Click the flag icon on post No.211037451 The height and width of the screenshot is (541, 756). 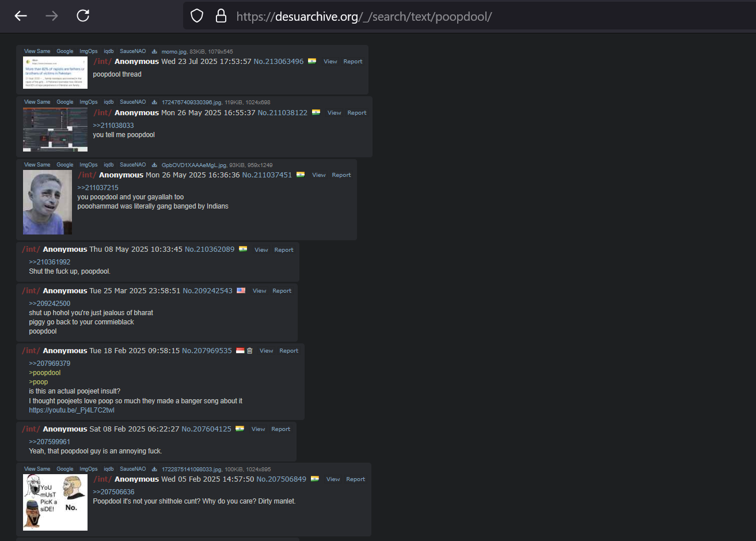(x=301, y=175)
